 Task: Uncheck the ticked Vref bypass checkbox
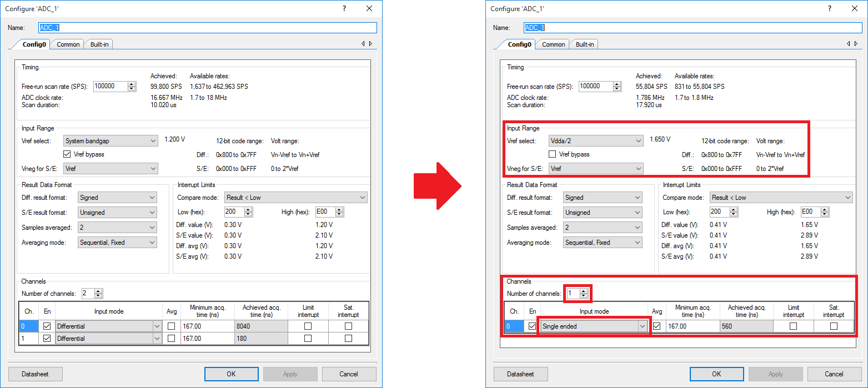pyautogui.click(x=68, y=154)
